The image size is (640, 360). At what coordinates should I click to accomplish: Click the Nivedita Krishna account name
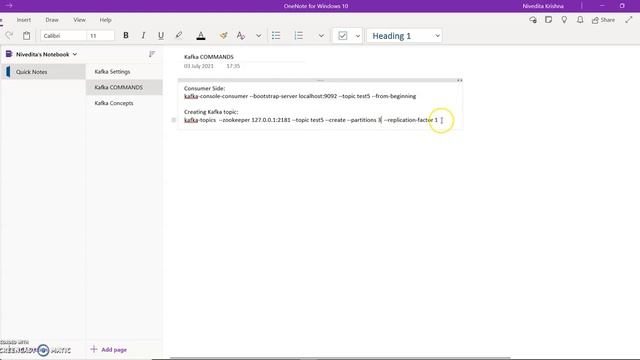pyautogui.click(x=543, y=6)
